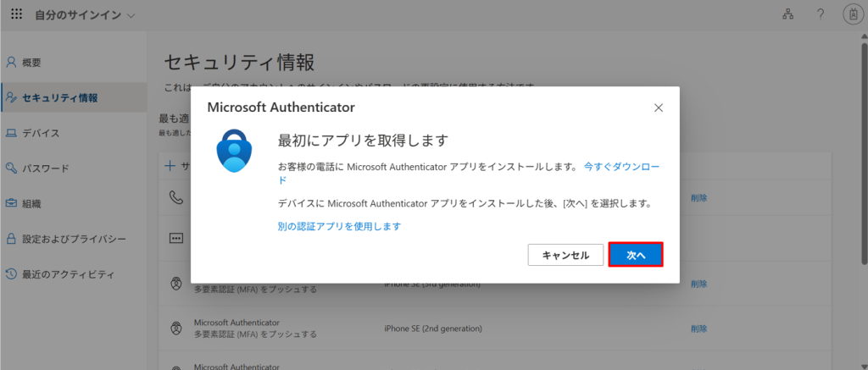
Task: Close the Microsoft Authenticator dialog
Action: click(x=658, y=108)
